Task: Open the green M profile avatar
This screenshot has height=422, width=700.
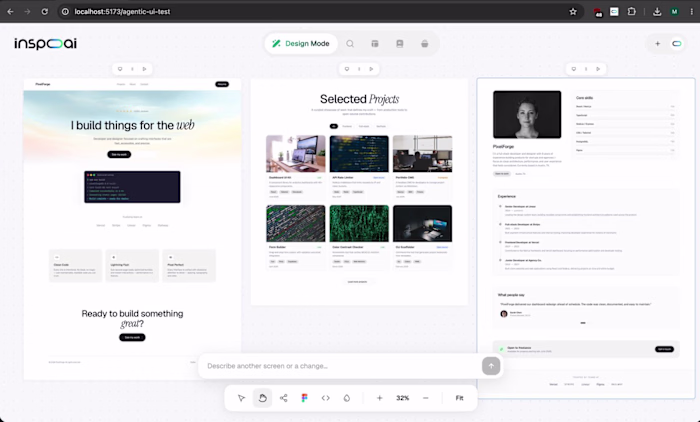Action: [x=675, y=12]
